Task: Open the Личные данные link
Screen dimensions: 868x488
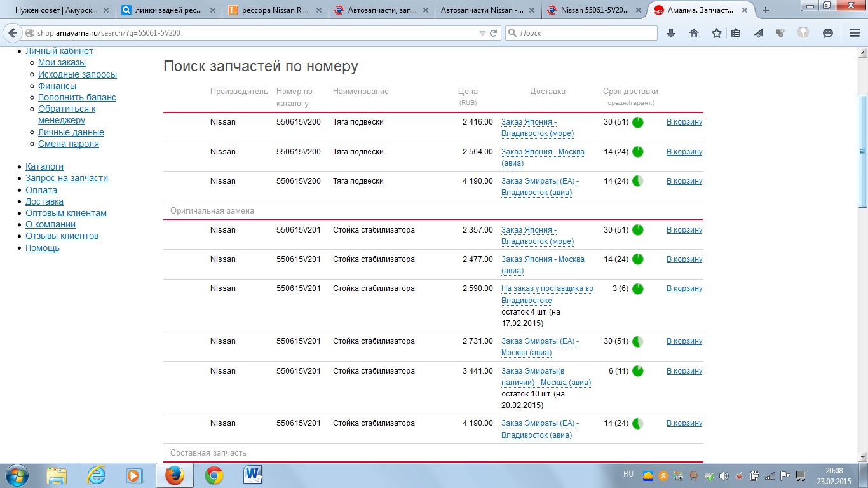Action: pos(71,132)
